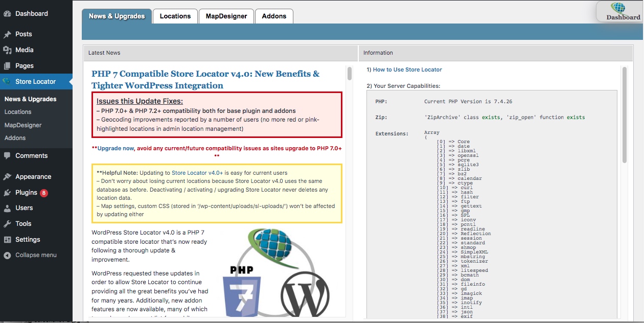The height and width of the screenshot is (323, 644).
Task: Select Store Locator in the admin sidebar
Action: point(36,82)
